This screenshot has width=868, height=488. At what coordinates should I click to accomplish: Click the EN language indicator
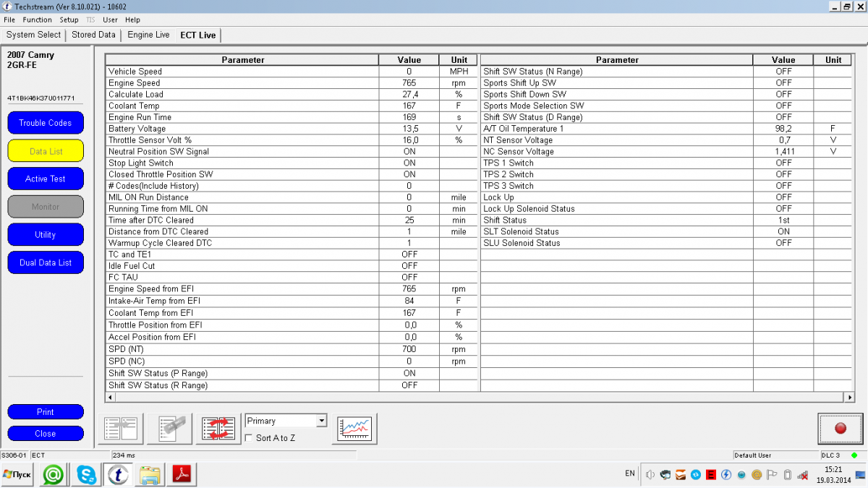(x=630, y=474)
